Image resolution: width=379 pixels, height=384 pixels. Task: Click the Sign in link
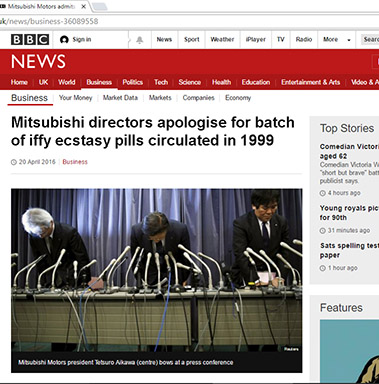point(82,39)
